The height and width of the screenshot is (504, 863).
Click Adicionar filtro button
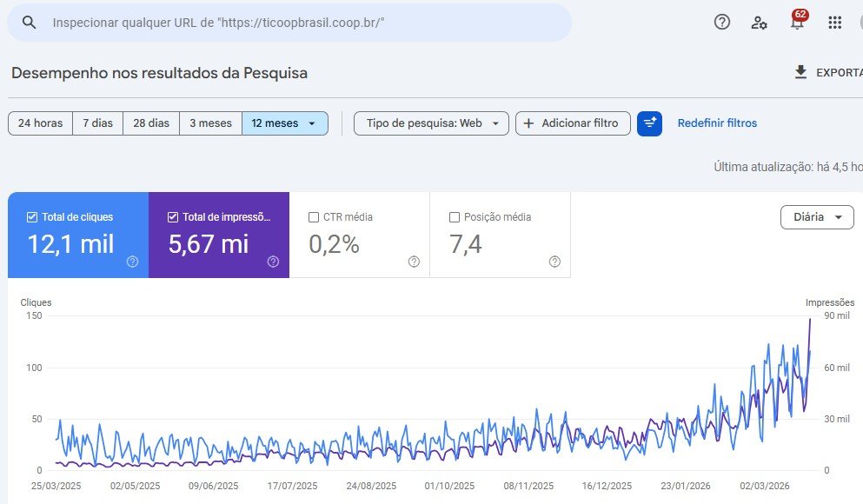pos(572,123)
